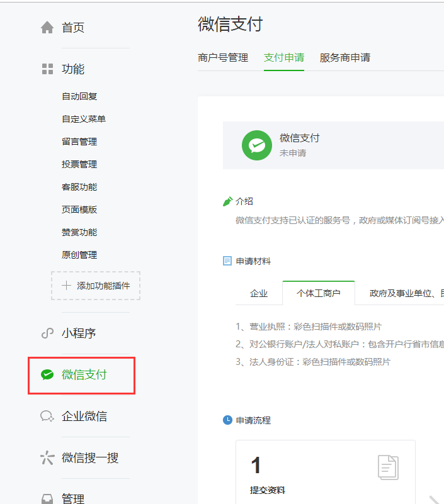Click the 法人身份证 requirement line
The width and height of the screenshot is (444, 504).
(313, 362)
